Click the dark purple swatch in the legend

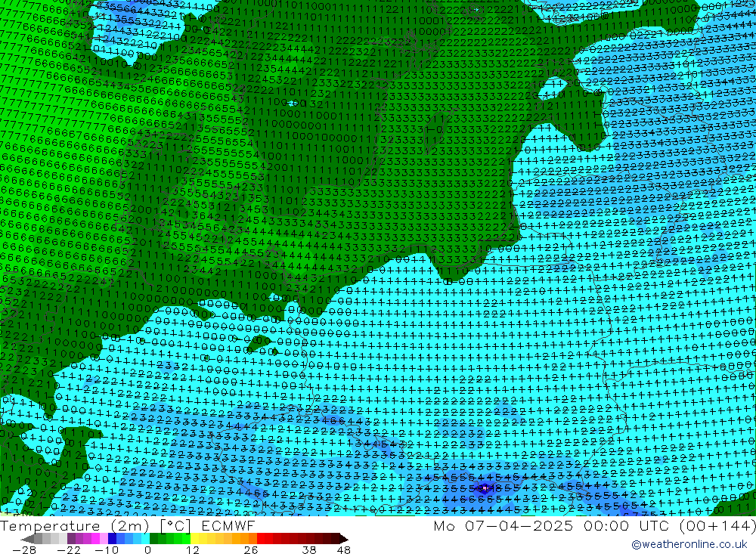tap(71, 539)
